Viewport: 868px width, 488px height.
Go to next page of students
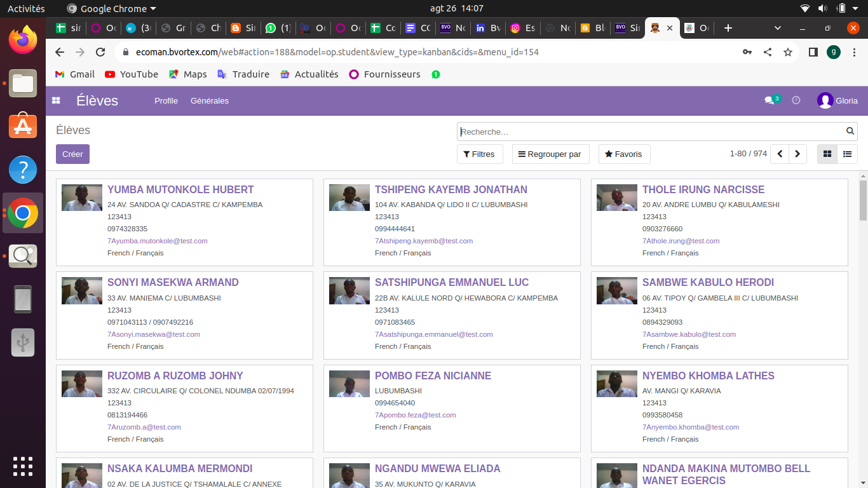point(797,154)
